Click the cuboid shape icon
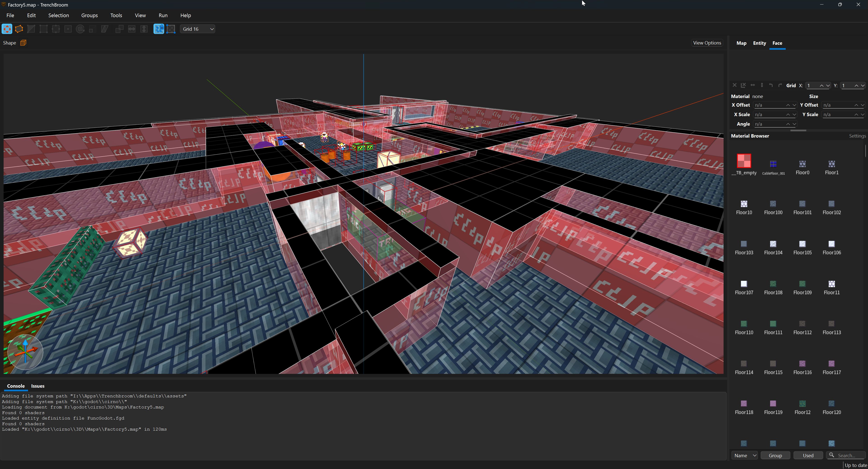This screenshot has width=868, height=469. (23, 43)
